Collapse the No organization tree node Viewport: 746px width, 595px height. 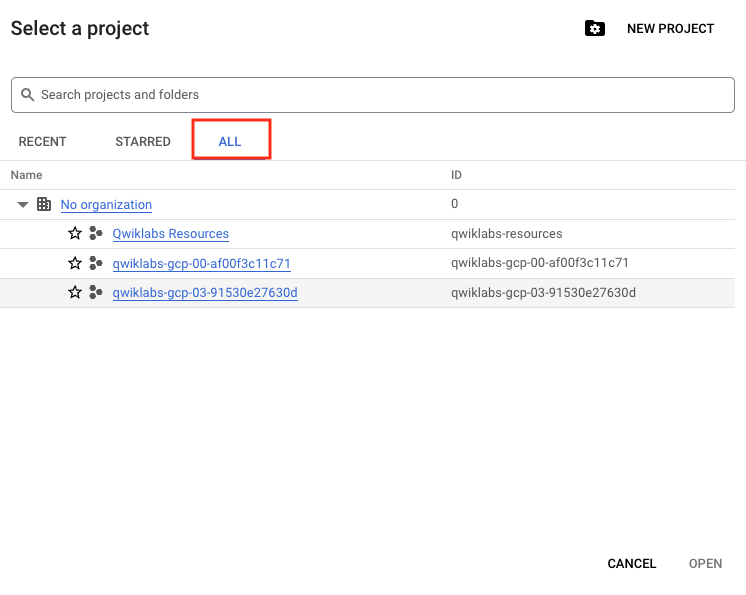tap(23, 205)
